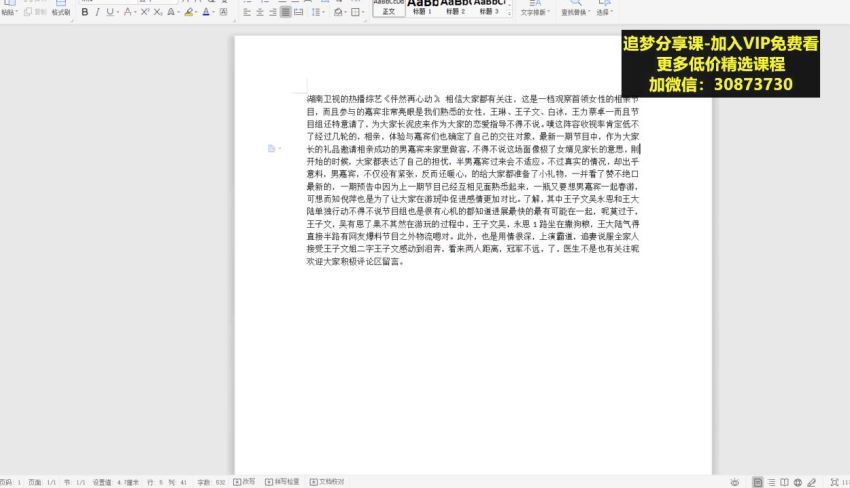Screen dimensions: 850x488
Task: Open highlight color dropdown arrow
Action: (196, 12)
